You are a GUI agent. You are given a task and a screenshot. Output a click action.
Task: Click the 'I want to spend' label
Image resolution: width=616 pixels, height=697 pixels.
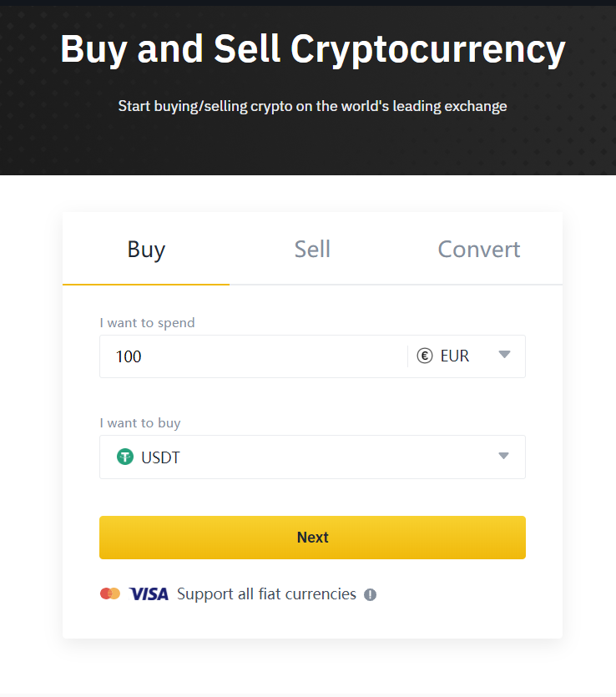point(147,323)
